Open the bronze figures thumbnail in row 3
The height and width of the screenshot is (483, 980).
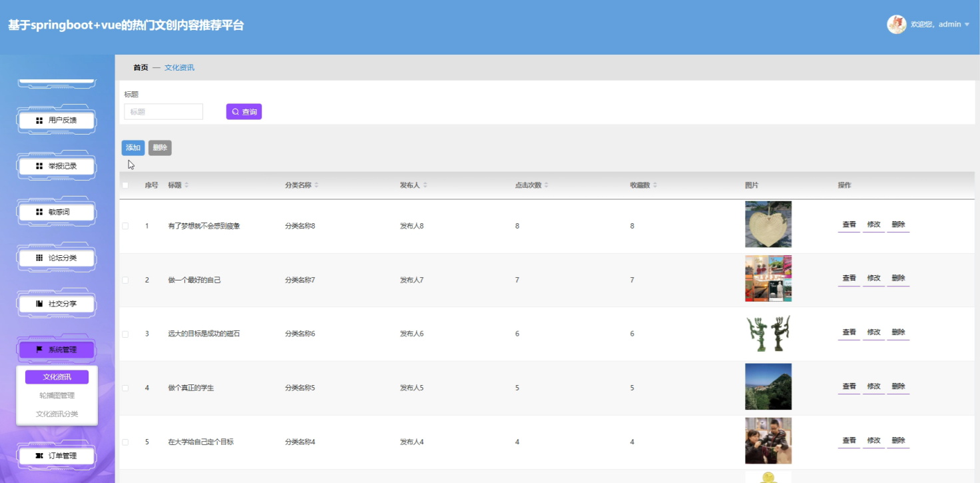point(768,332)
